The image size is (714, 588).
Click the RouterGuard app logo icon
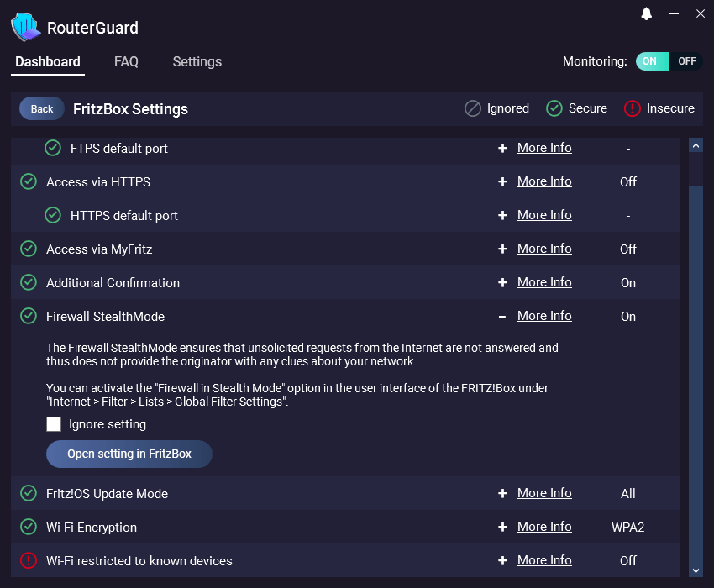pos(26,27)
